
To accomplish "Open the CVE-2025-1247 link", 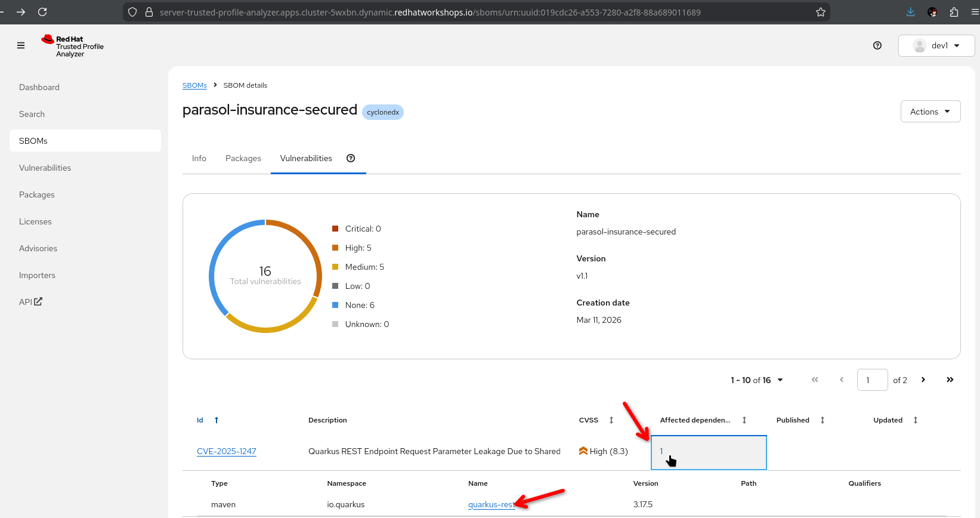I will (x=227, y=451).
